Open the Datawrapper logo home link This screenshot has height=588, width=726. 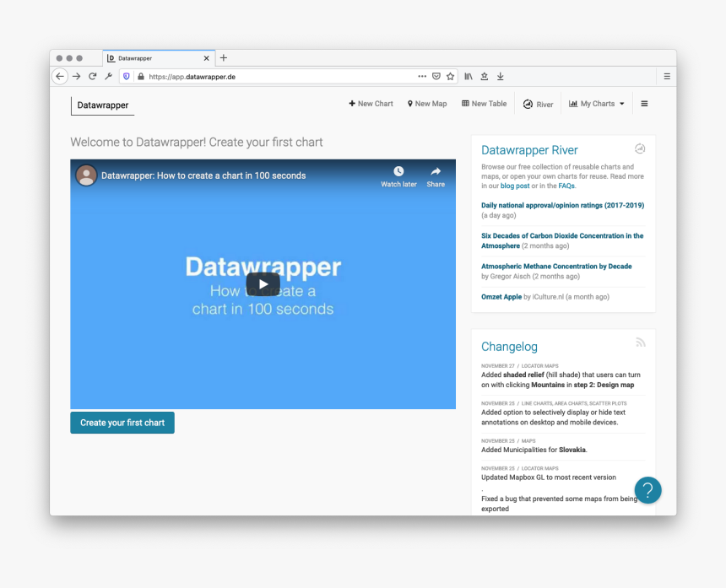pos(101,105)
